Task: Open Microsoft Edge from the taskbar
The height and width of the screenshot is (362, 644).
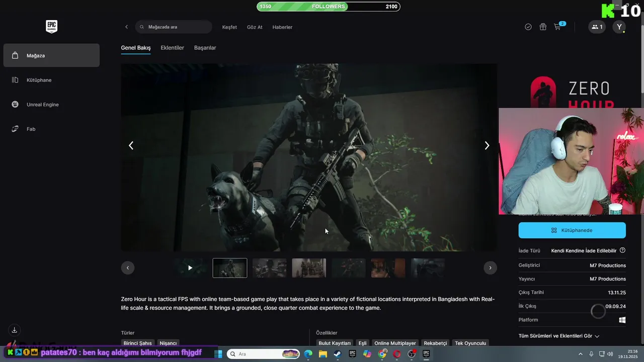Action: tap(308, 354)
